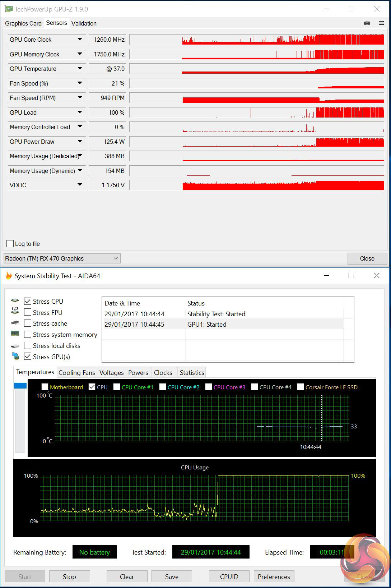This screenshot has height=588, width=391.
Task: Switch to the Clocks tab
Action: [x=163, y=373]
